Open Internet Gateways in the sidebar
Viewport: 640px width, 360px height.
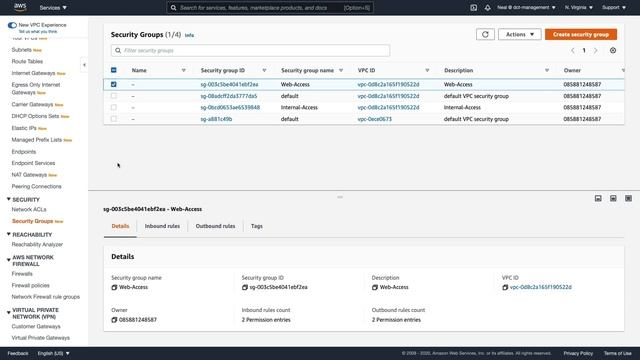[33, 73]
